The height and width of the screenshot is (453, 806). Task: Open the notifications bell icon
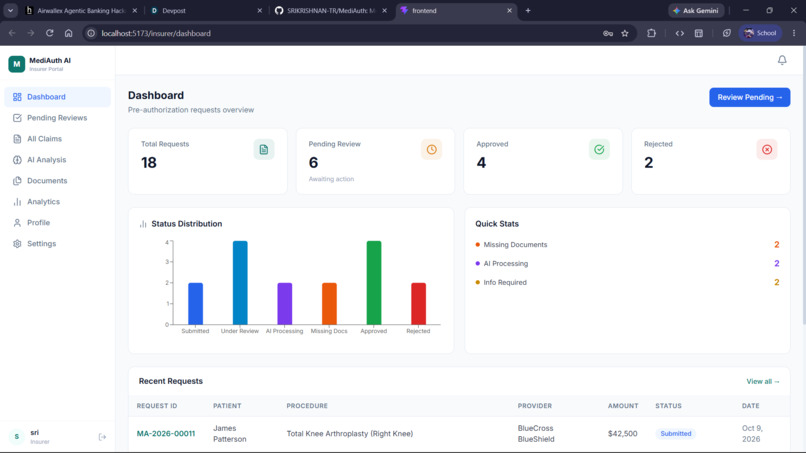[x=782, y=60]
